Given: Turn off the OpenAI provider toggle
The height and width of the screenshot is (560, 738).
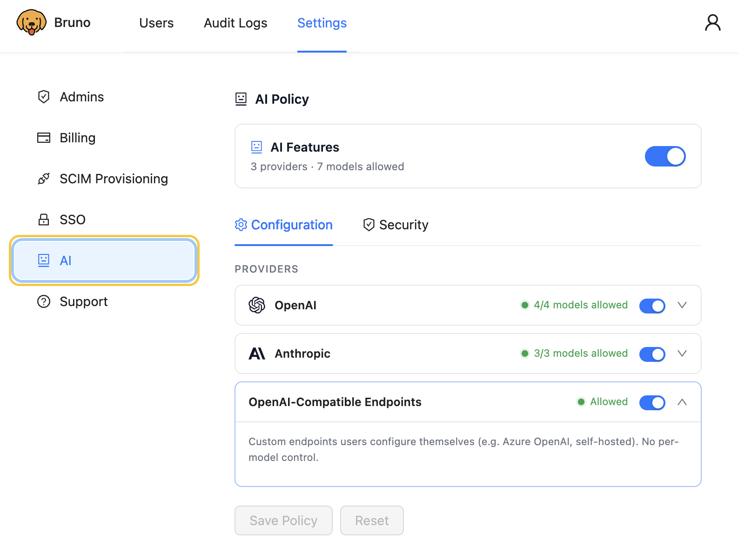Looking at the screenshot, I should (652, 306).
